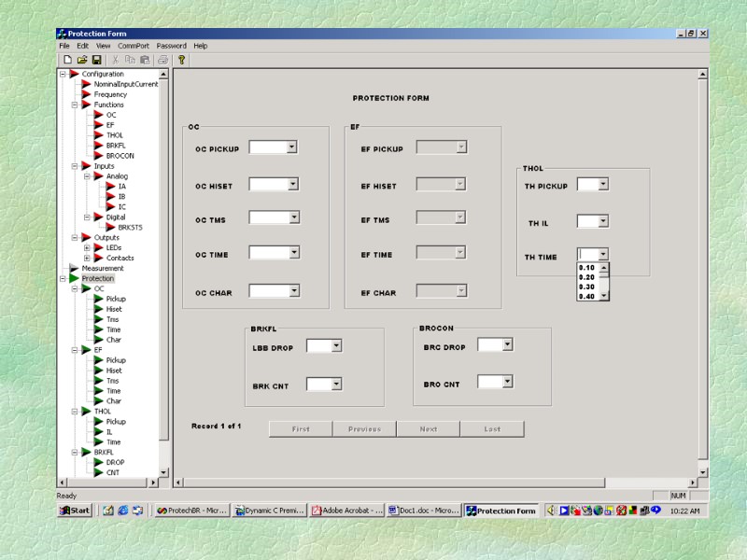The image size is (747, 560).
Task: Open the TH IL dropdown
Action: 602,221
